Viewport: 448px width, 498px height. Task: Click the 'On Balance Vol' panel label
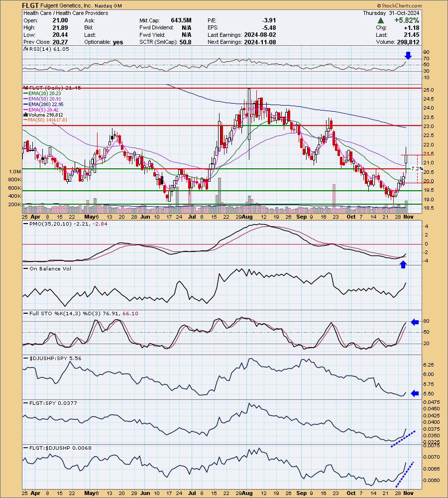(50, 269)
